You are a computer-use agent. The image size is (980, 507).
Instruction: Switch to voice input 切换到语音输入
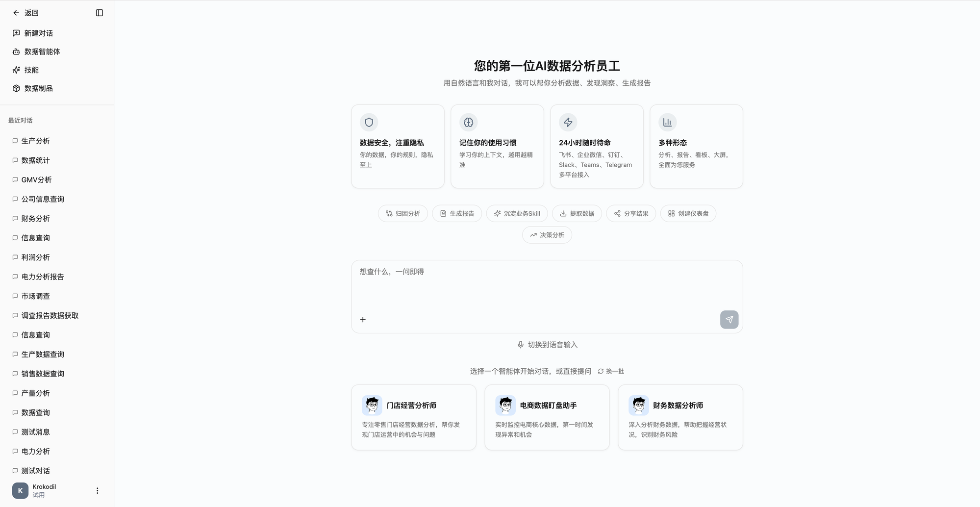547,345
